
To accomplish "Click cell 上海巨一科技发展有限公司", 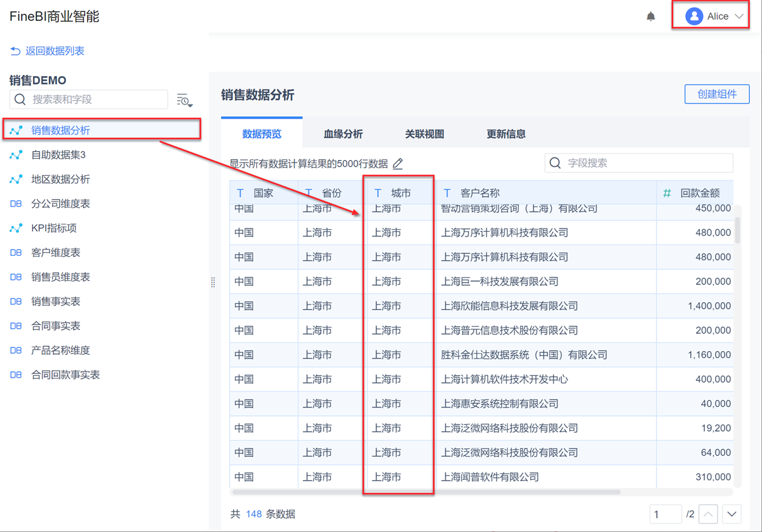I will tap(546, 281).
